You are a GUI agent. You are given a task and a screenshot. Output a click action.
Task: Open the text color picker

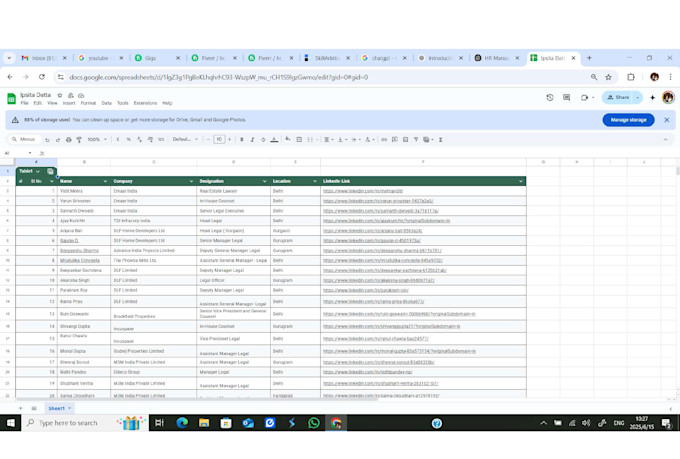pyautogui.click(x=274, y=140)
